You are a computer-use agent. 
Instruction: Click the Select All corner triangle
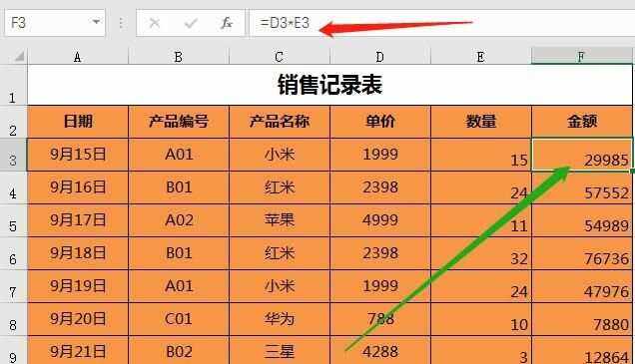tap(19, 56)
